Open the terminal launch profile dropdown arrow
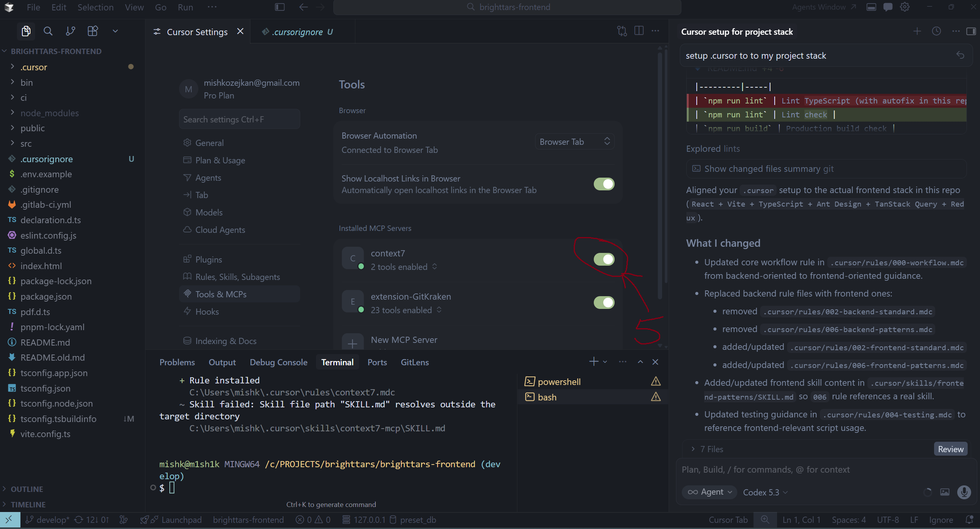 click(605, 362)
